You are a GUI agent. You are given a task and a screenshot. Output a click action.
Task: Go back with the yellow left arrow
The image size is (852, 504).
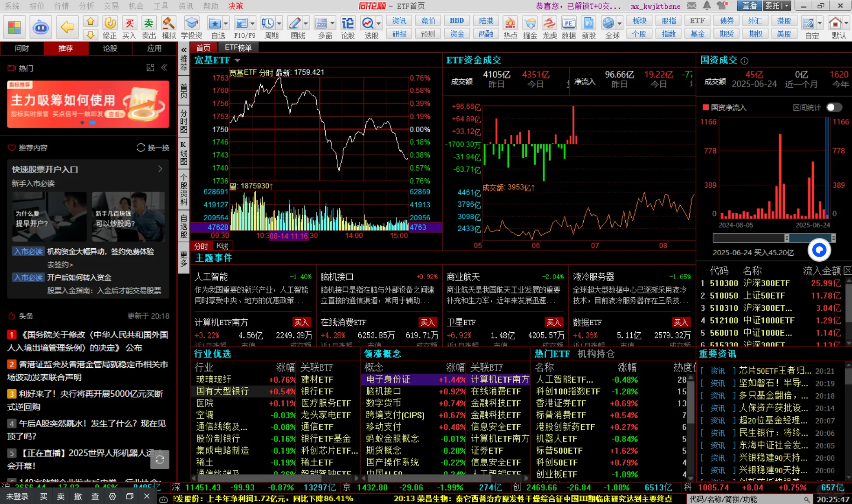coord(67,27)
